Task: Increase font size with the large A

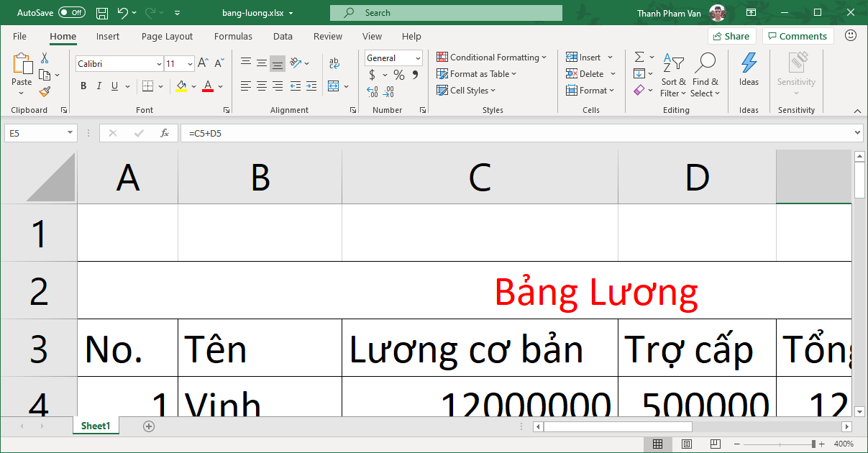Action: coord(203,63)
